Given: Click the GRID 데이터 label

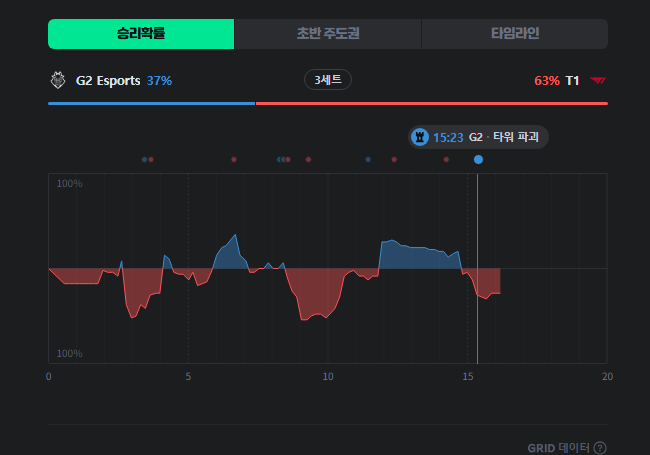Looking at the screenshot, I should (x=558, y=448).
